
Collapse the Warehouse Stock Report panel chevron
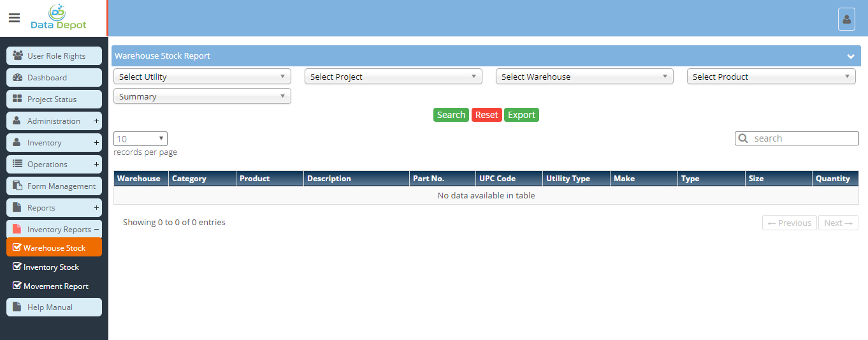[x=850, y=56]
